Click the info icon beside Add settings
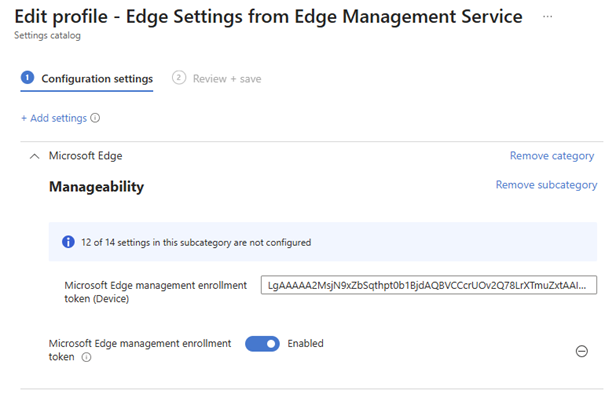Viewport: 616px width, 405px height. 96,118
